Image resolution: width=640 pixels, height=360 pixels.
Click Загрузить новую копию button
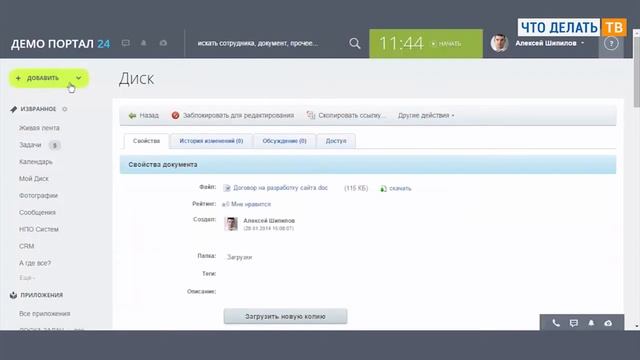point(285,316)
